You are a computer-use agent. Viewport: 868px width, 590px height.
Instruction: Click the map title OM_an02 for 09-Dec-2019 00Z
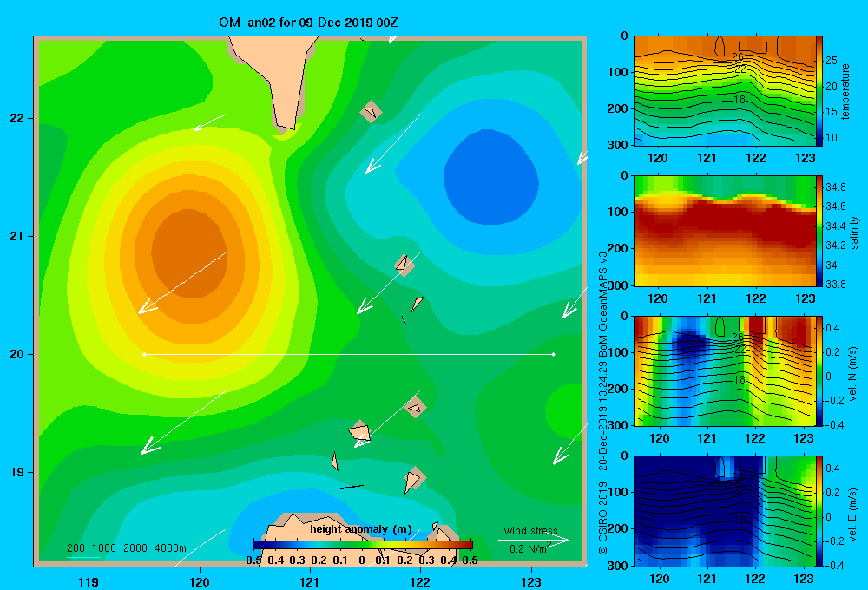tap(308, 23)
